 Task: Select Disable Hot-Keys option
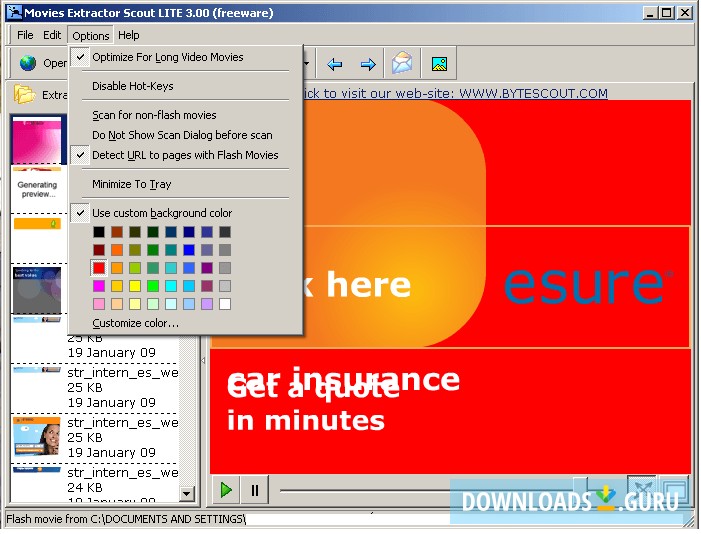point(186,86)
